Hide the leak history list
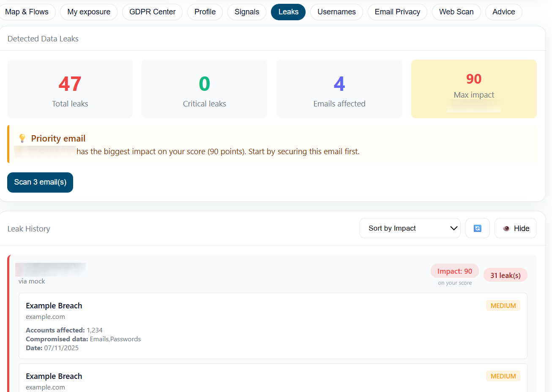Viewport: 552px width, 392px height. tap(515, 228)
